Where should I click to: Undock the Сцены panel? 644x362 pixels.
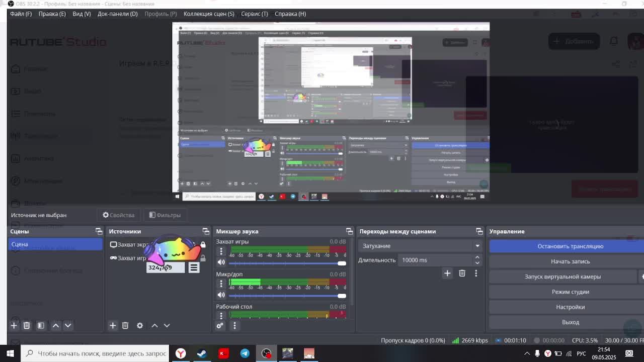[99, 231]
